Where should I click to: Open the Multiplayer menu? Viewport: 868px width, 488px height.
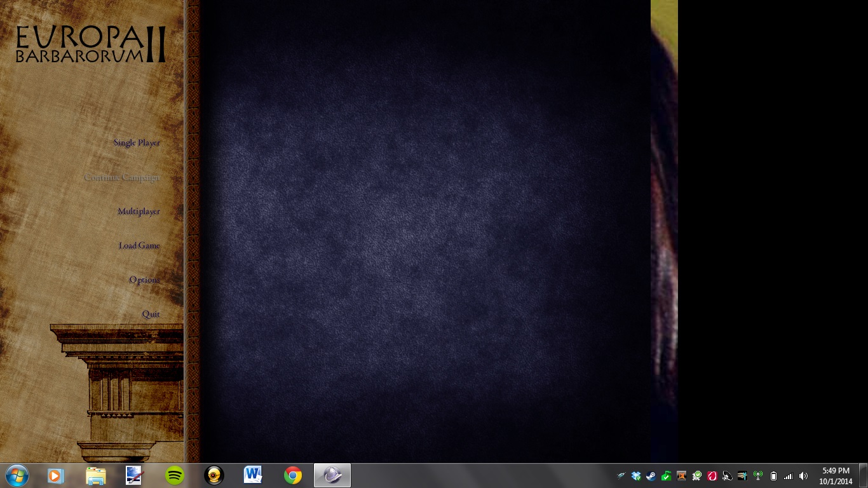[x=139, y=212]
